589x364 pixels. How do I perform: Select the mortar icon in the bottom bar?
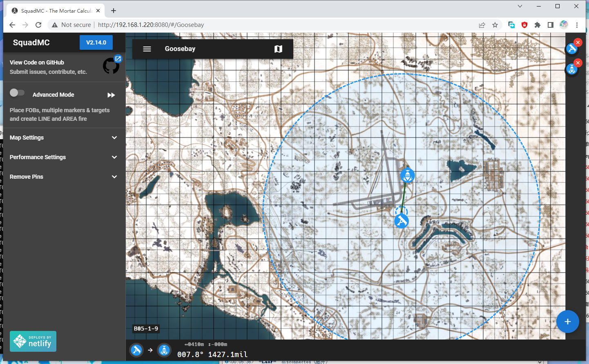[x=136, y=350]
